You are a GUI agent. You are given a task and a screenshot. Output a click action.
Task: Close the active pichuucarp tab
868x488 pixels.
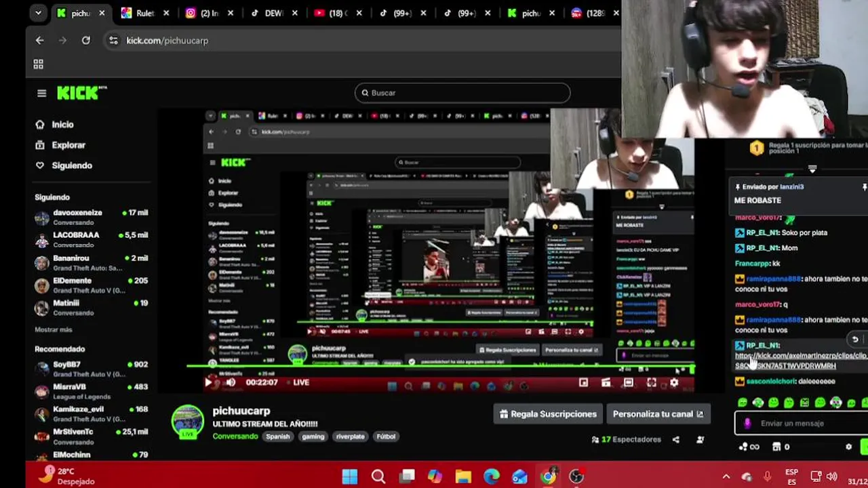pyautogui.click(x=102, y=13)
